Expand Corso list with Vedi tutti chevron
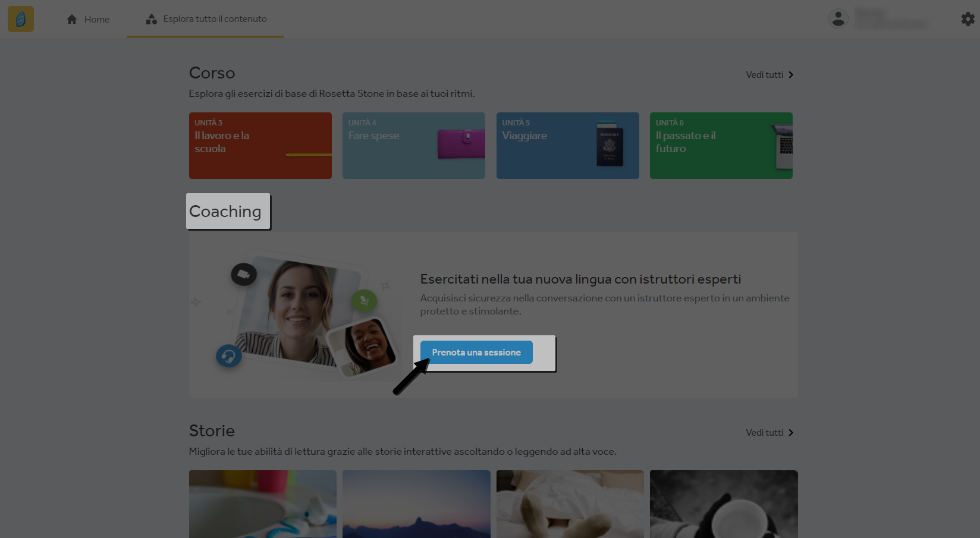The image size is (980, 538). point(791,75)
